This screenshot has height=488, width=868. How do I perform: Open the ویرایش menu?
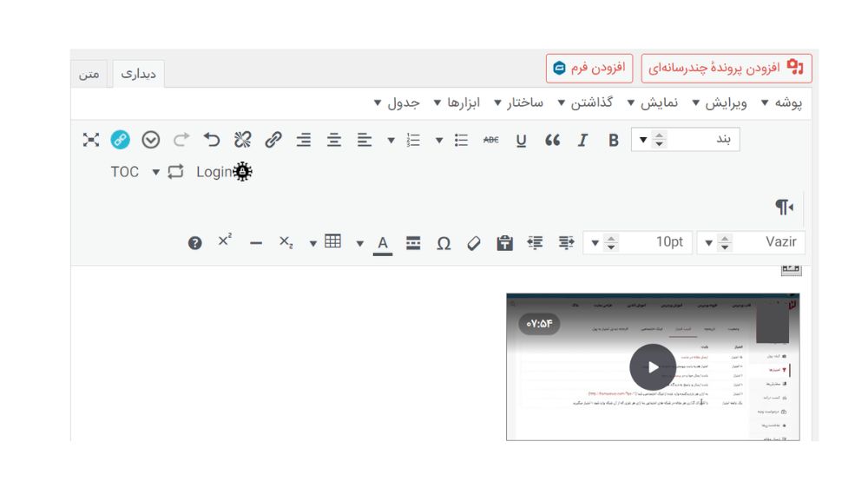(x=719, y=103)
